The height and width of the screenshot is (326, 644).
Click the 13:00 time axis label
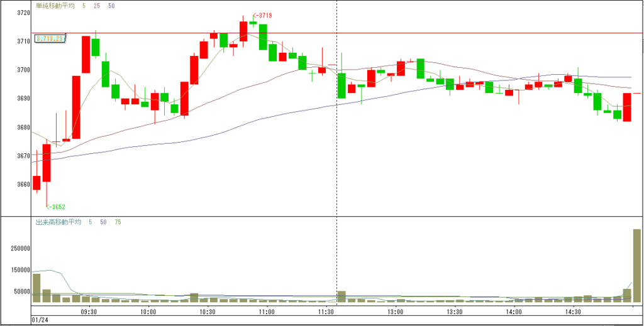pos(396,312)
